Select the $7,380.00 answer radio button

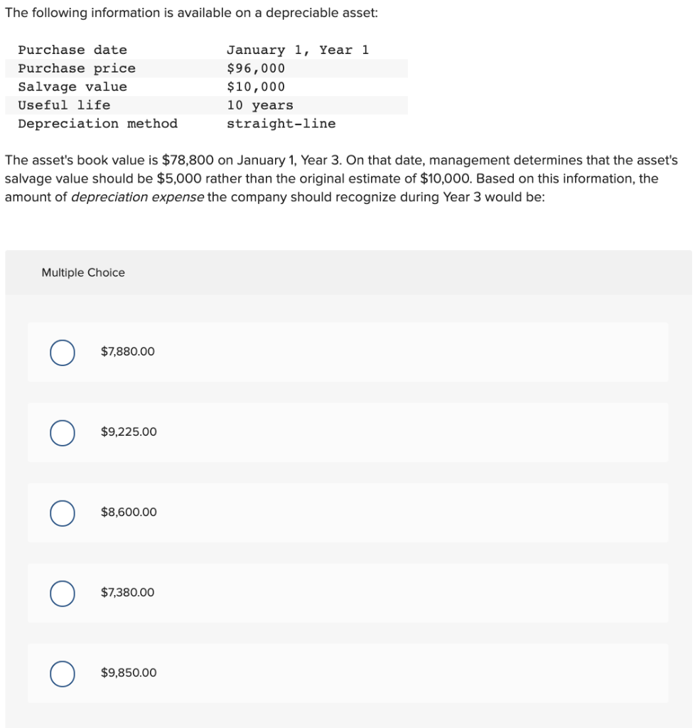click(x=62, y=593)
